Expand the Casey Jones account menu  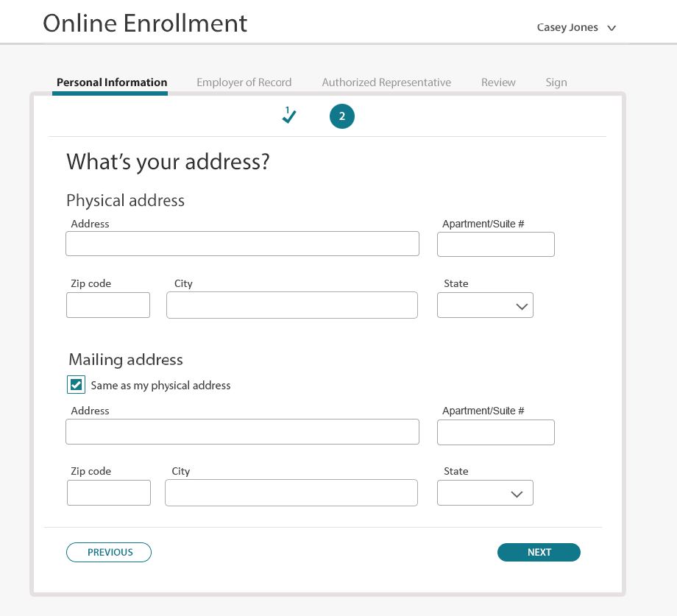click(x=576, y=28)
